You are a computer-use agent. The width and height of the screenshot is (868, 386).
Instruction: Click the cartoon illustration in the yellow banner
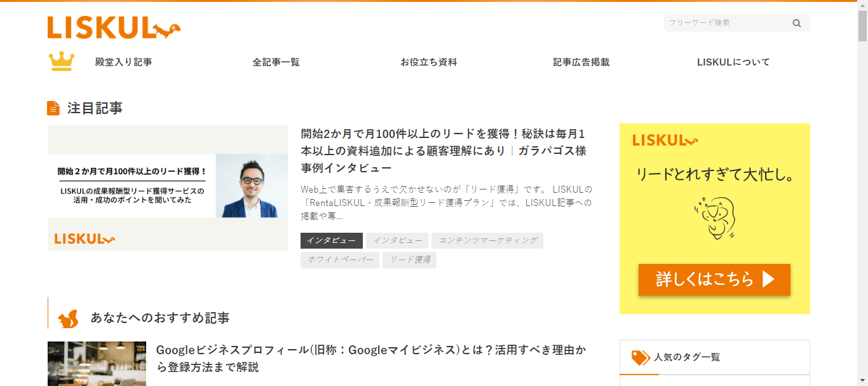click(x=714, y=217)
